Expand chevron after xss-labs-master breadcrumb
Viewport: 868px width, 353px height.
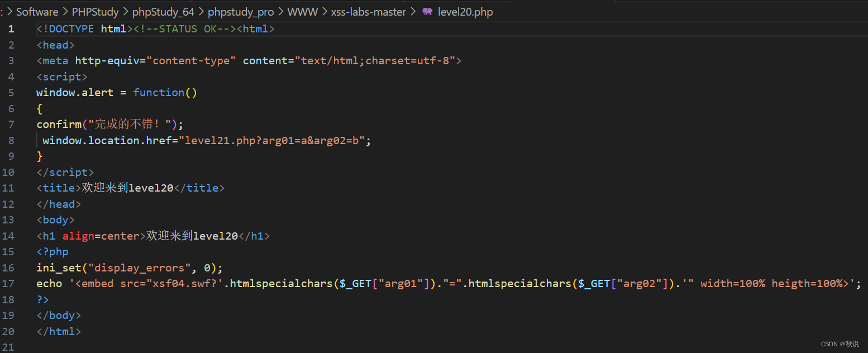tap(413, 12)
